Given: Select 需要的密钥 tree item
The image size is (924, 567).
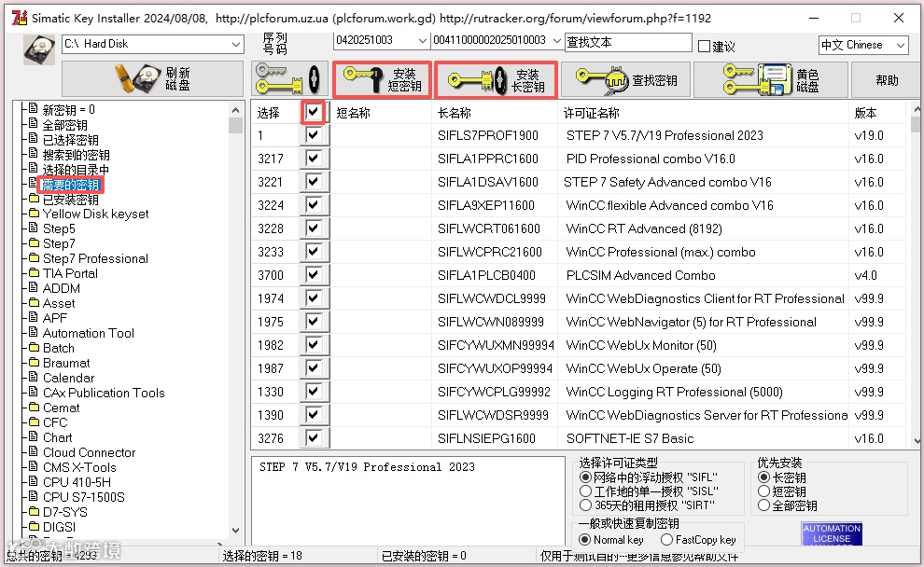Looking at the screenshot, I should tap(70, 185).
